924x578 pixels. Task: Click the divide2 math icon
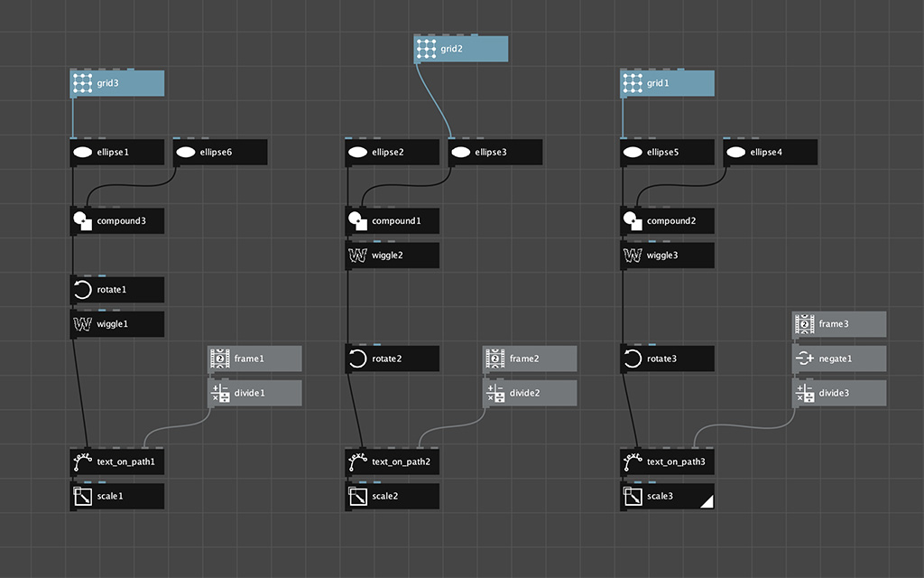tap(495, 393)
